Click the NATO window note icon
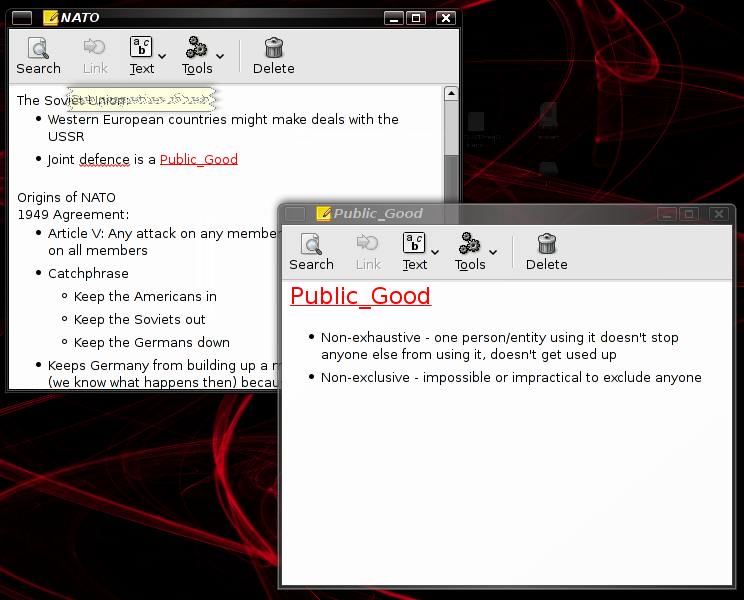Image resolution: width=744 pixels, height=600 pixels. pyautogui.click(x=50, y=18)
